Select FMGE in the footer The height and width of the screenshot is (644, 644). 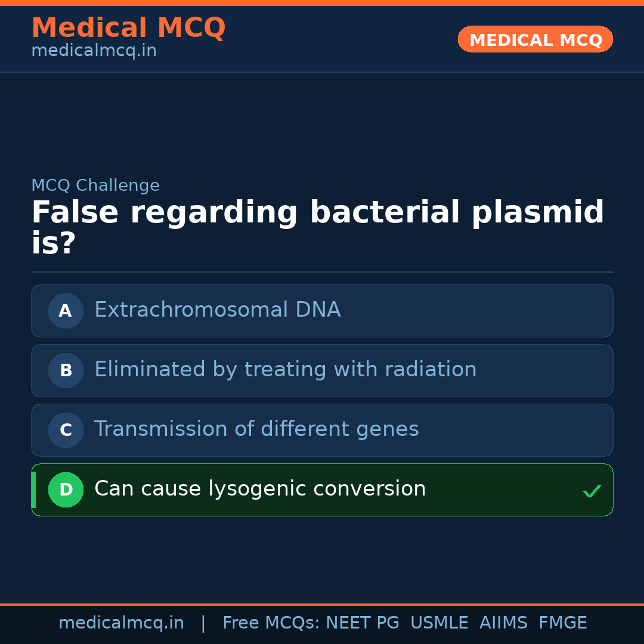(x=562, y=623)
